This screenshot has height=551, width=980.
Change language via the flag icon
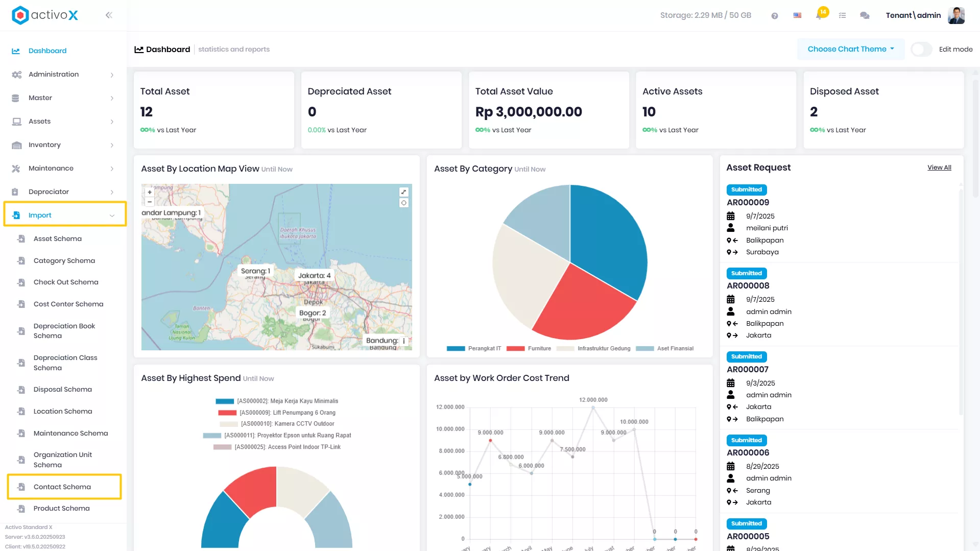[797, 16]
